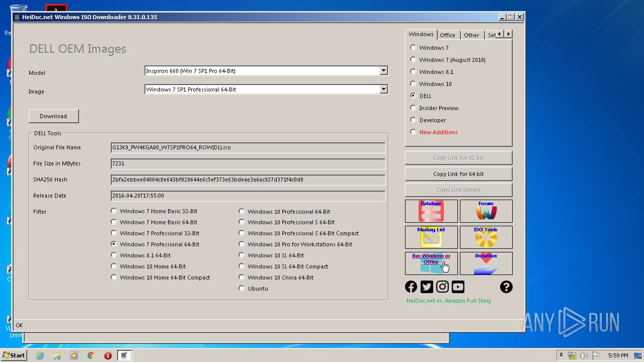Open the Database icon button

tap(431, 211)
